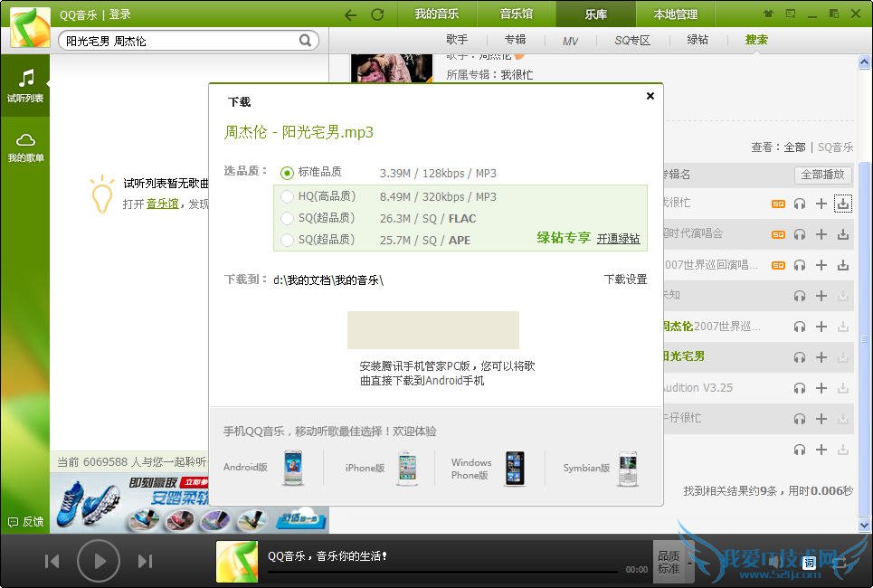Refresh the page with reload icon

coord(377,14)
